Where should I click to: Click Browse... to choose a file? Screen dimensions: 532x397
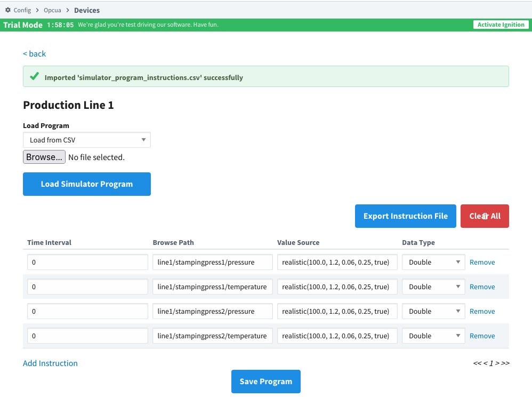pyautogui.click(x=44, y=157)
